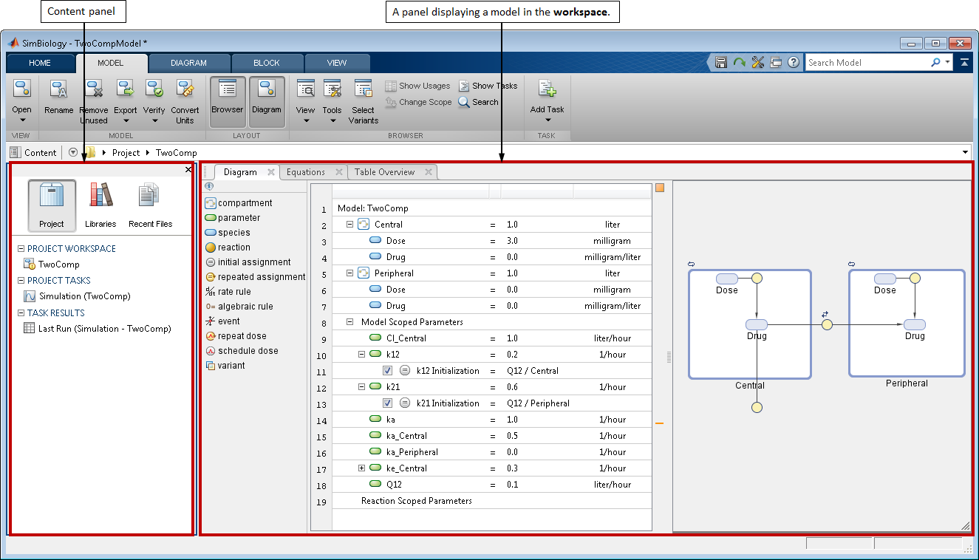Screen dimensions: 979x560
Task: Uncheck the k12 Initialization checkbox
Action: pos(387,371)
